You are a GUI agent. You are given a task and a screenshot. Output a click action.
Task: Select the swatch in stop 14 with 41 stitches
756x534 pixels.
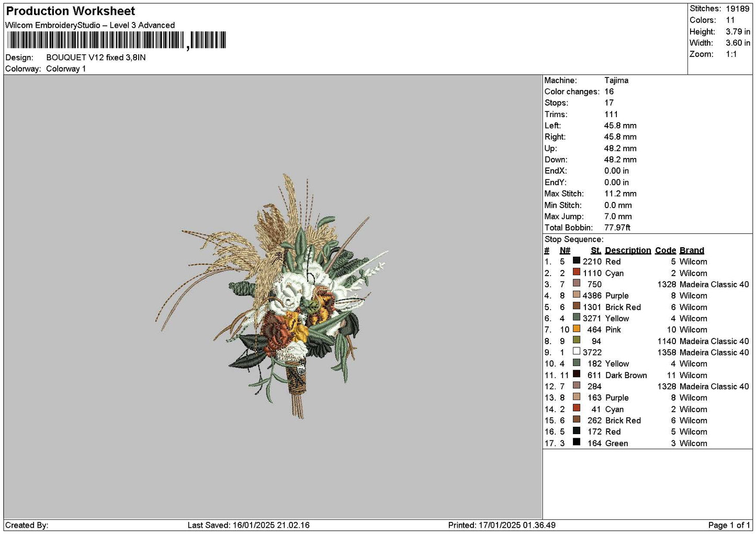click(577, 408)
